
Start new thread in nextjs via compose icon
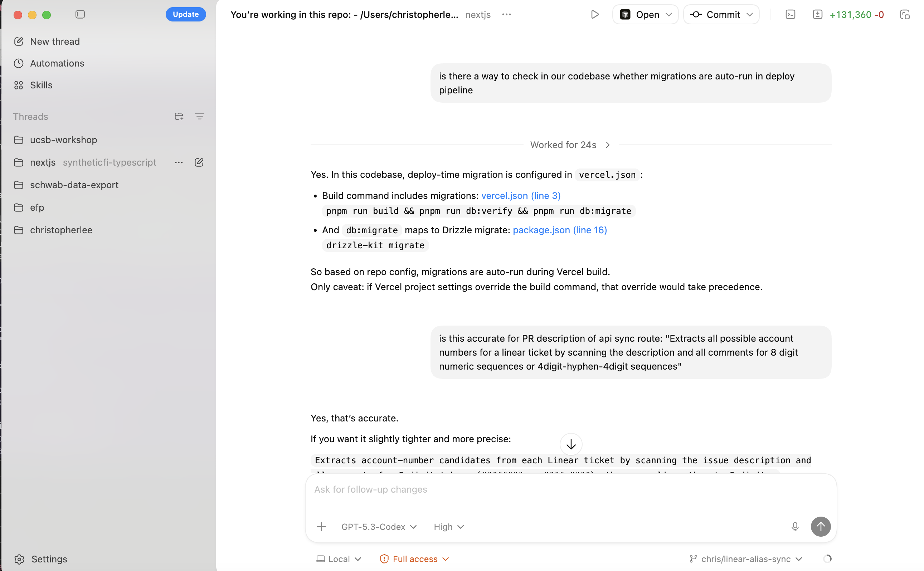click(x=199, y=162)
